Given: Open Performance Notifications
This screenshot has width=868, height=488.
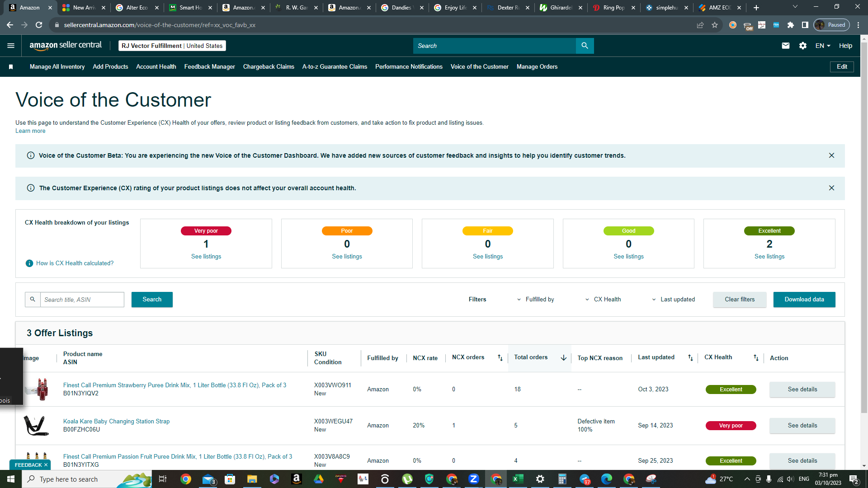Looking at the screenshot, I should click(x=409, y=67).
